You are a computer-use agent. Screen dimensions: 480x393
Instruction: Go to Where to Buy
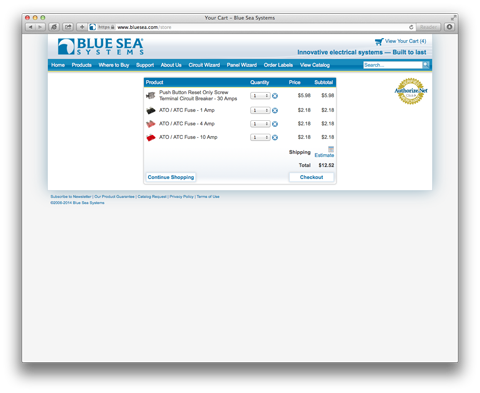[x=114, y=65]
